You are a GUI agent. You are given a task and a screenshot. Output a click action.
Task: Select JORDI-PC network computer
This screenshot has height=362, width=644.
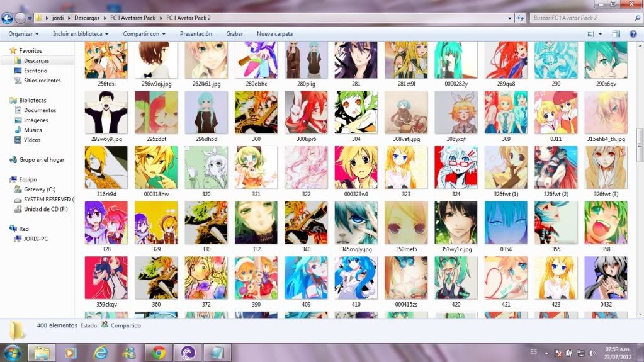[x=36, y=239]
